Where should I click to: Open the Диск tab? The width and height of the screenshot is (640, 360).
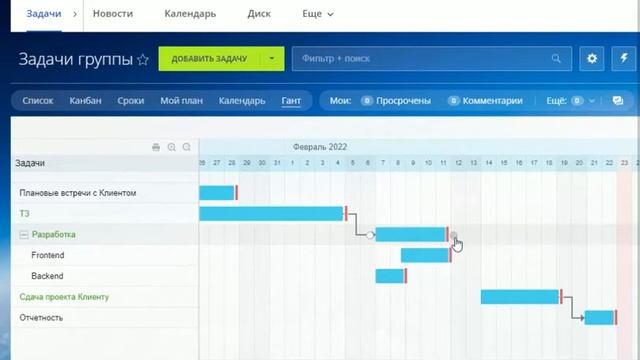pos(259,13)
